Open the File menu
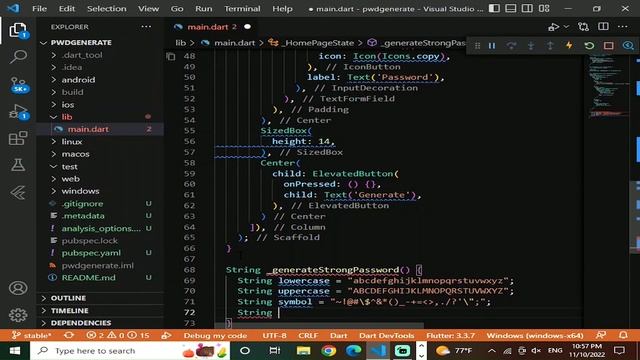Viewport: 640px width, 360px height. (39, 9)
